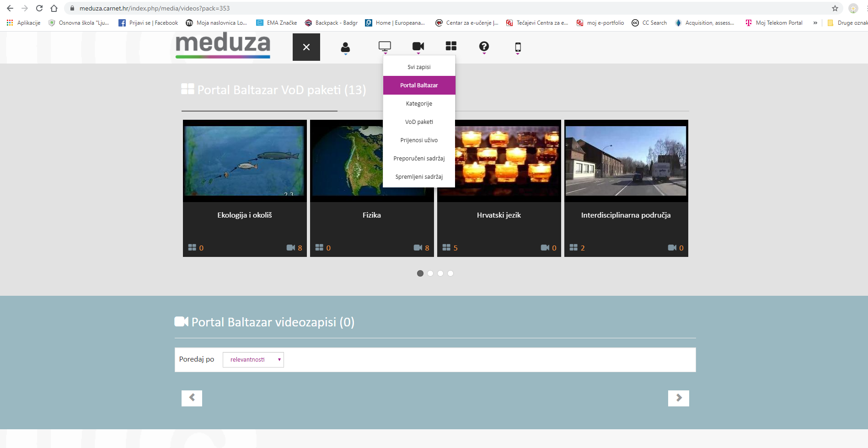Open the 'Prijavi se | Facebook' bookmark
Image resolution: width=868 pixels, height=448 pixels.
click(x=148, y=23)
